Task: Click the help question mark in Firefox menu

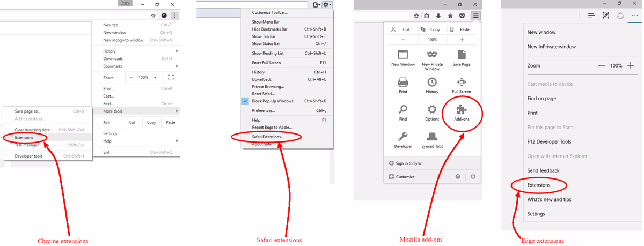Action: pyautogui.click(x=458, y=176)
